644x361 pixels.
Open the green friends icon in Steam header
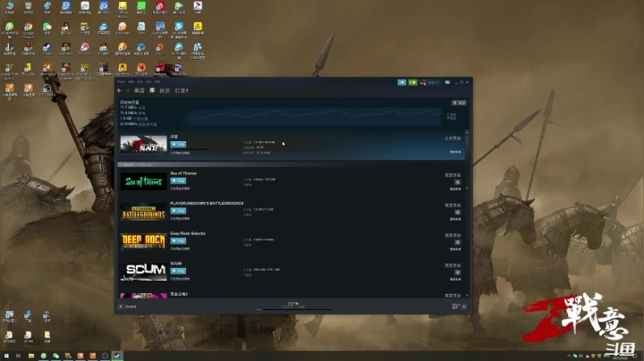pos(412,82)
